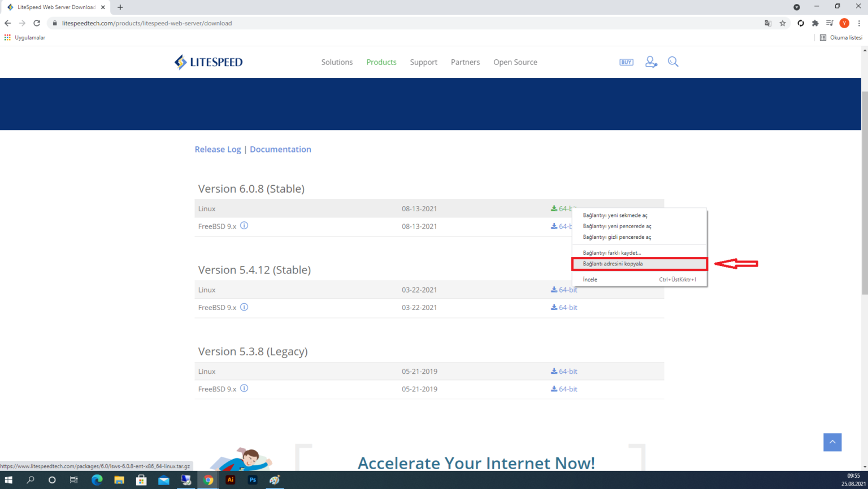Open the Extensions puzzle icon

tap(815, 23)
